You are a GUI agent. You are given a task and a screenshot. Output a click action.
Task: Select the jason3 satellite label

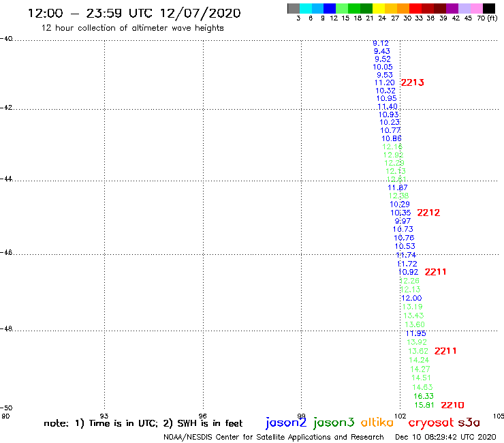[334, 423]
